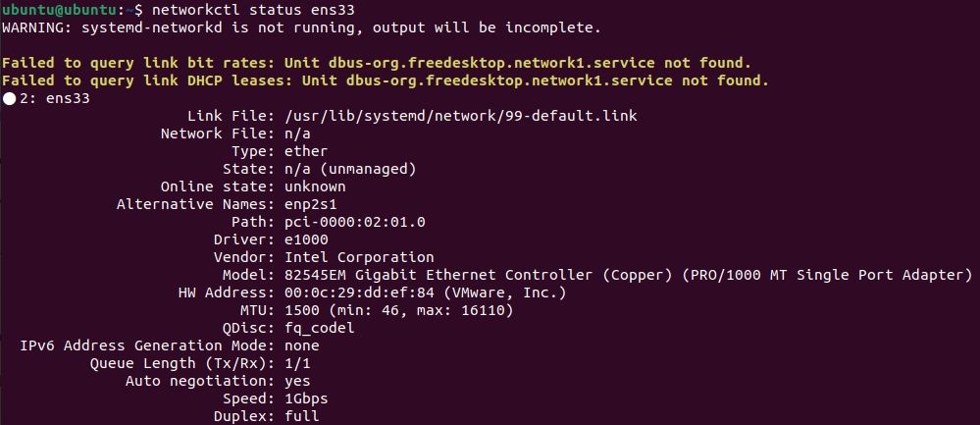Click the MTU value 1500
Screen dimensions: 980x425
(x=301, y=310)
